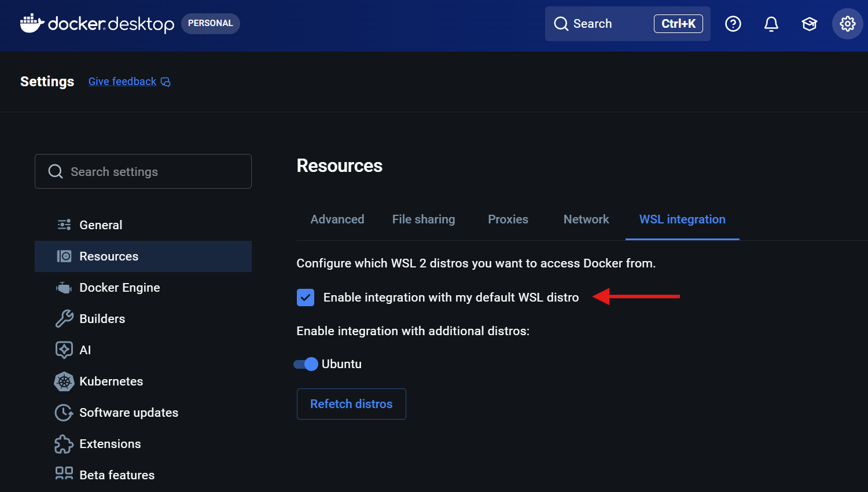
Task: Select the WSL integration tab
Action: pyautogui.click(x=682, y=219)
